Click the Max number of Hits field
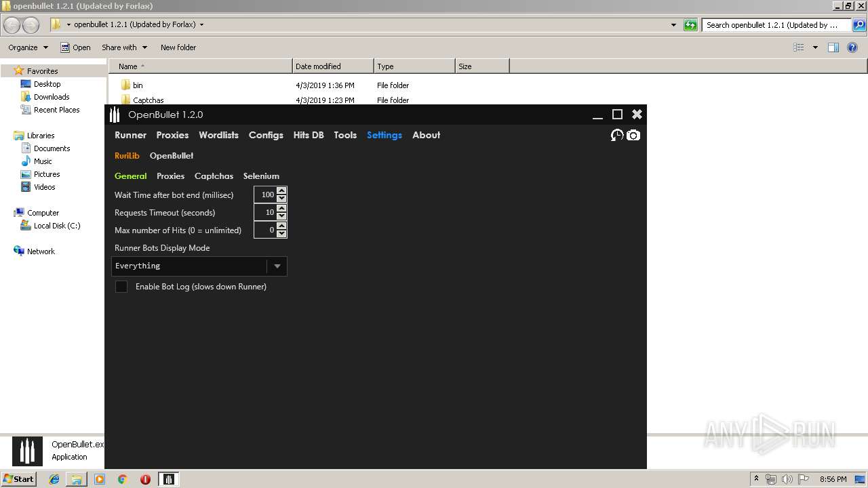This screenshot has height=488, width=868. pos(265,230)
